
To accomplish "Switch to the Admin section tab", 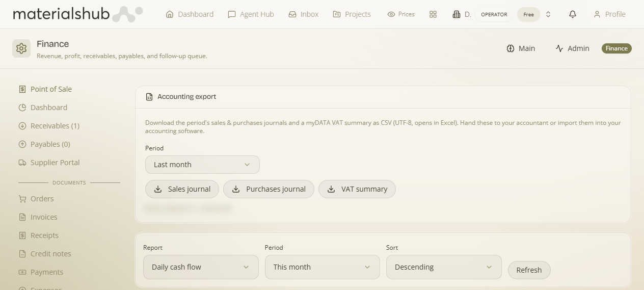I will tap(572, 48).
